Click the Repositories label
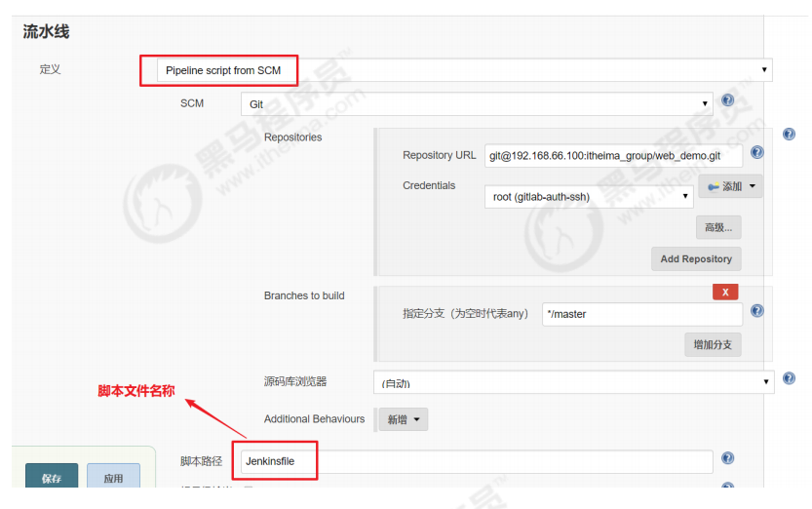Viewport: 812px width, 509px height. coord(293,137)
